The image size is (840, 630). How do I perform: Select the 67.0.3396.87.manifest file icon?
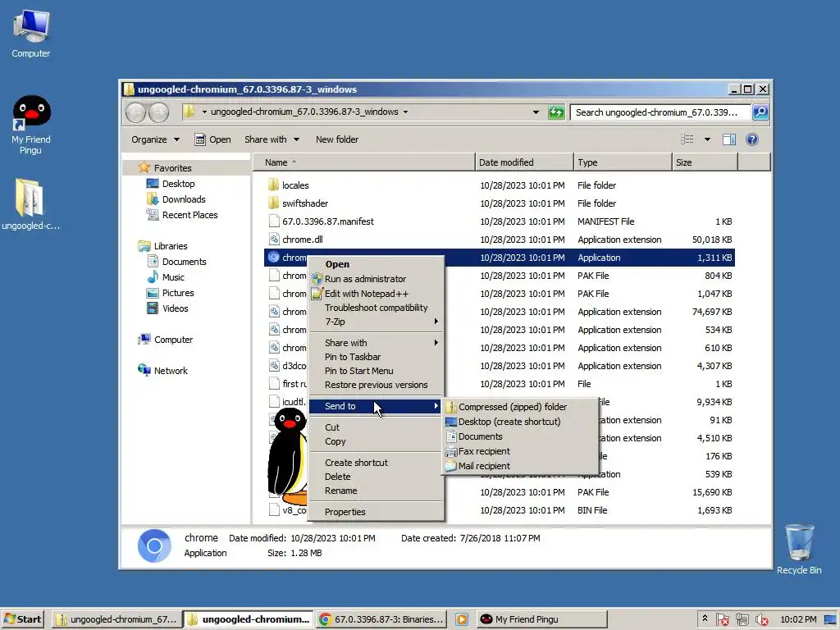pyautogui.click(x=274, y=221)
